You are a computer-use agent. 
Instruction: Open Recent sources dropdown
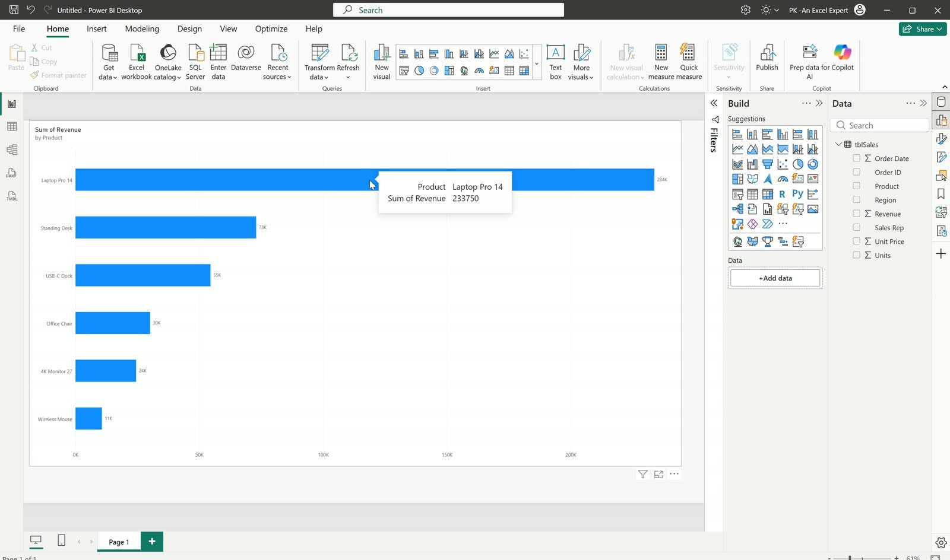278,62
